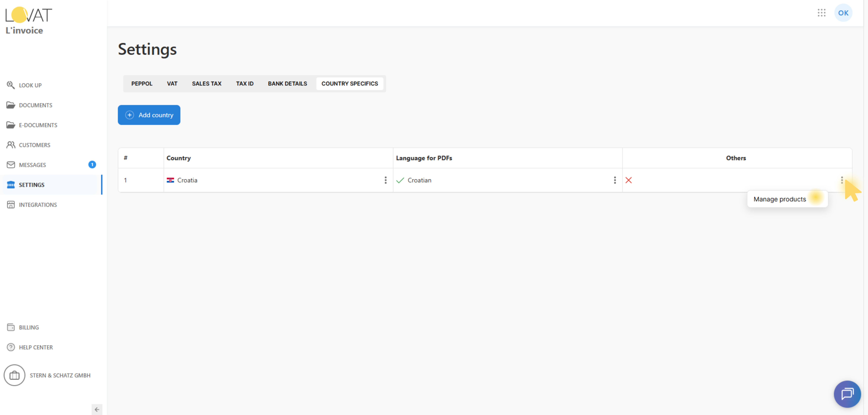Screen dimensions: 868x415
Task: Switch to the Bank Details tab
Action: (x=287, y=83)
